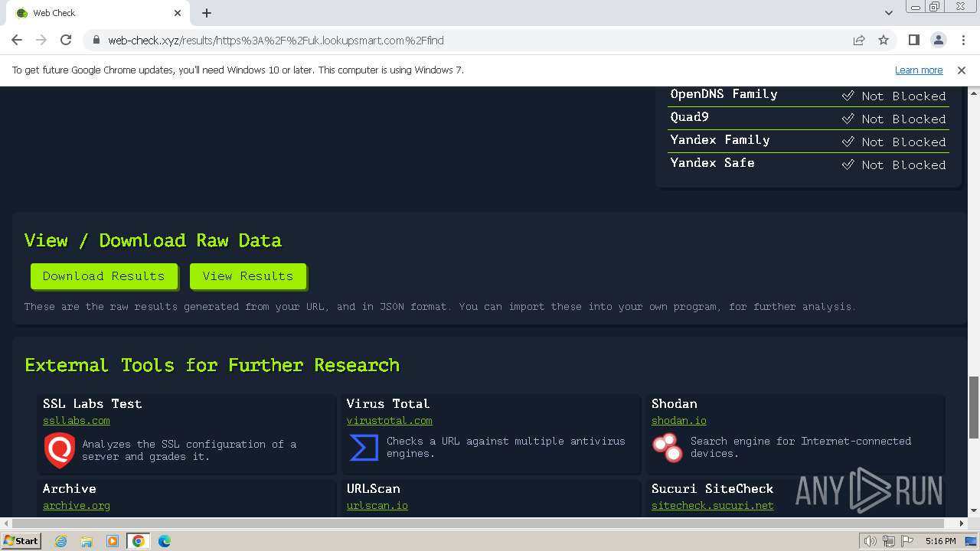Click the SSL Labs shield logo icon
This screenshot has height=551, width=980.
60,450
